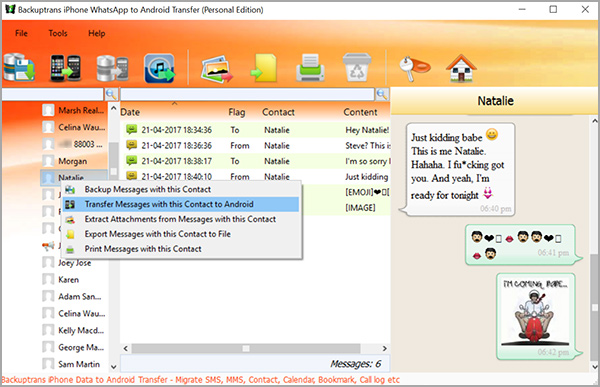Click the Backup messages database toolbar icon

19,68
